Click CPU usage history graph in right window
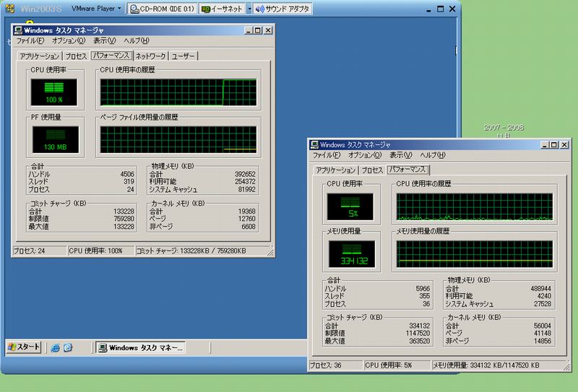578x392 pixels. (475, 206)
